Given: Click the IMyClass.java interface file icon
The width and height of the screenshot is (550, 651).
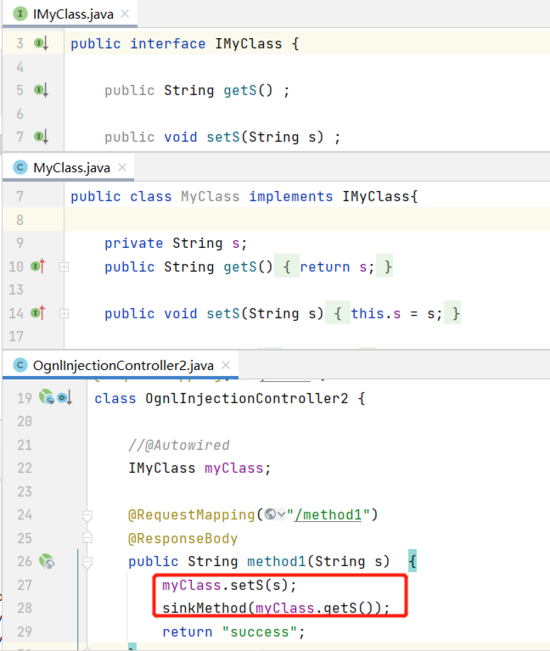Looking at the screenshot, I should pos(20,14).
